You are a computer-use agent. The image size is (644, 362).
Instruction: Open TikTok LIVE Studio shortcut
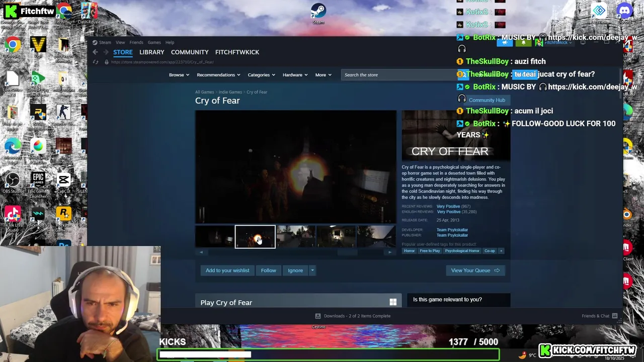(x=13, y=220)
